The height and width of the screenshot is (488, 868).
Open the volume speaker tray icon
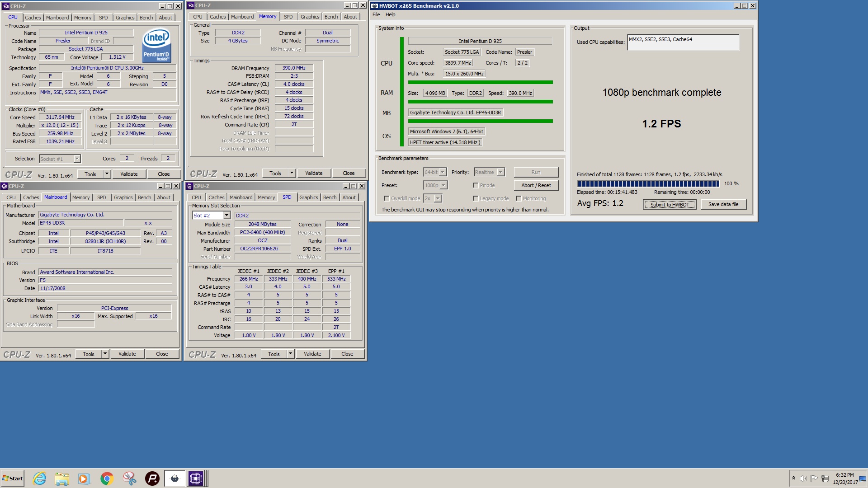click(803, 479)
